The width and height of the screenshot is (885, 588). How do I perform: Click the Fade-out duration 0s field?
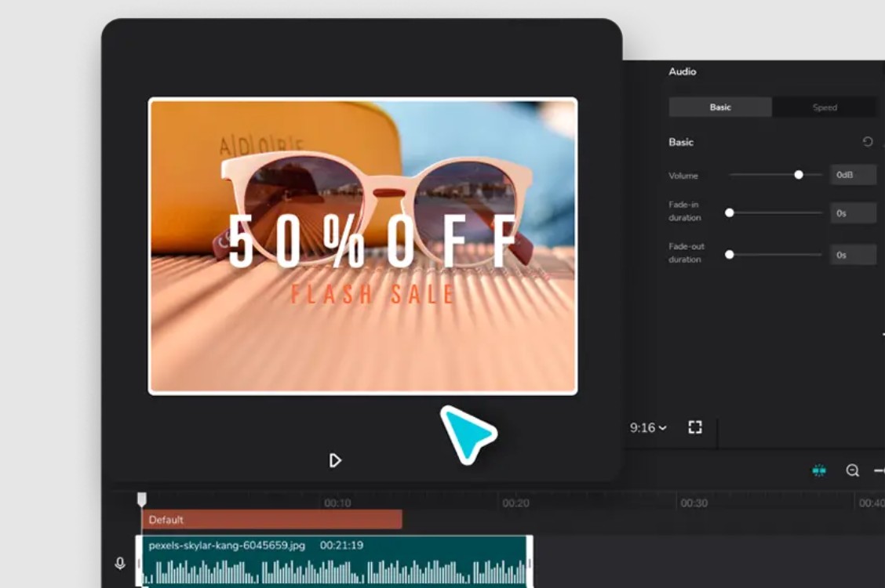[x=852, y=254]
